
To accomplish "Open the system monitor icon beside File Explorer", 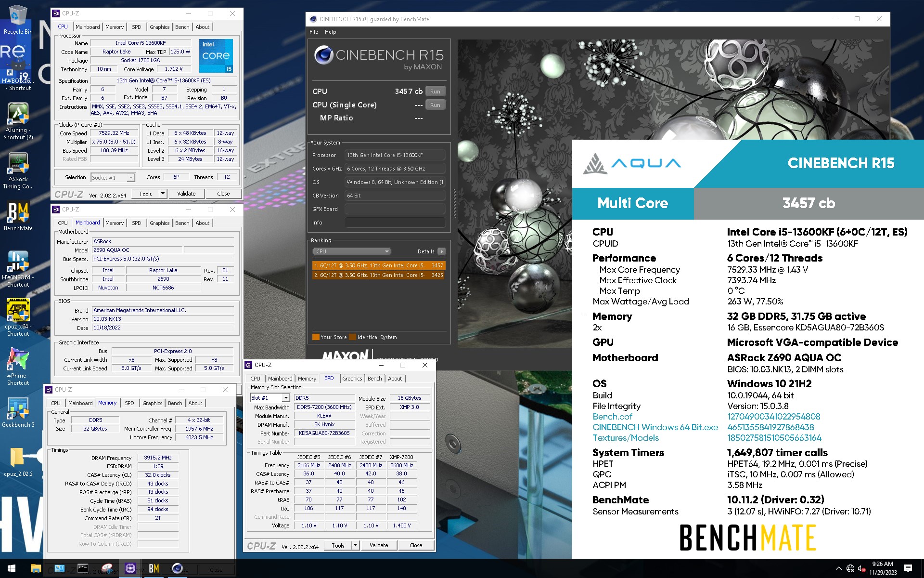I will [x=59, y=568].
